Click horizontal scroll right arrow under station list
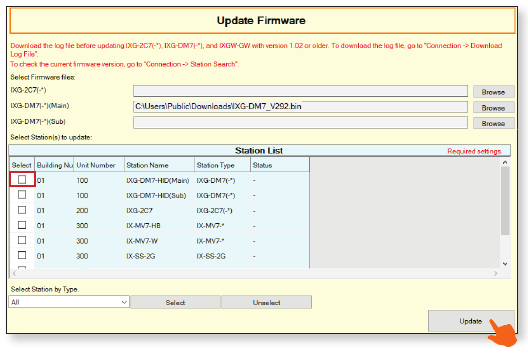This screenshot has width=528, height=362. pyautogui.click(x=496, y=273)
